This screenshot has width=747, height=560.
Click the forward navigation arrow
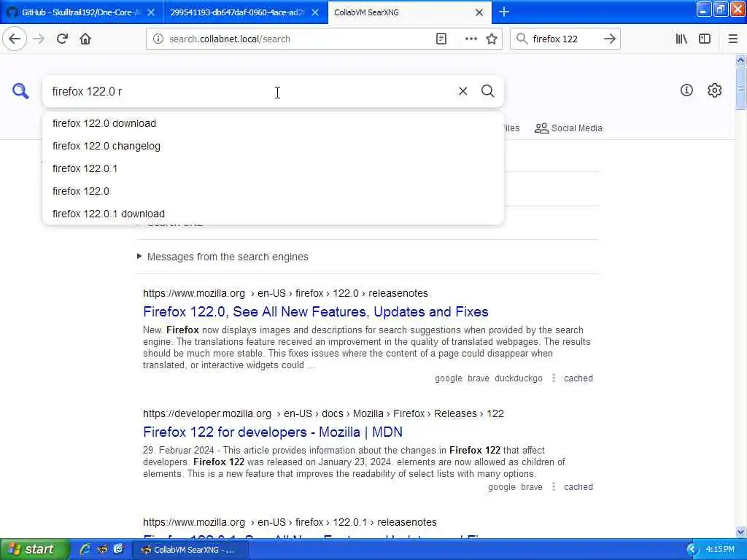[x=39, y=39]
